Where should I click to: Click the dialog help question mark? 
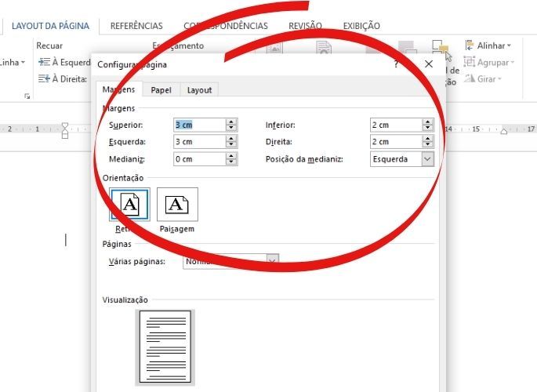click(396, 65)
